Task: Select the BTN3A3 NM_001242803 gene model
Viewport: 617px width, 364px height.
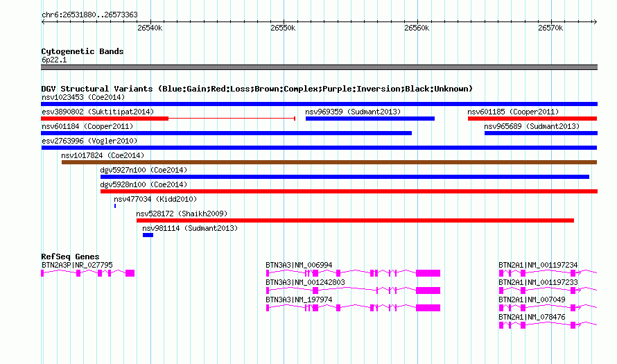Action: pyautogui.click(x=353, y=291)
